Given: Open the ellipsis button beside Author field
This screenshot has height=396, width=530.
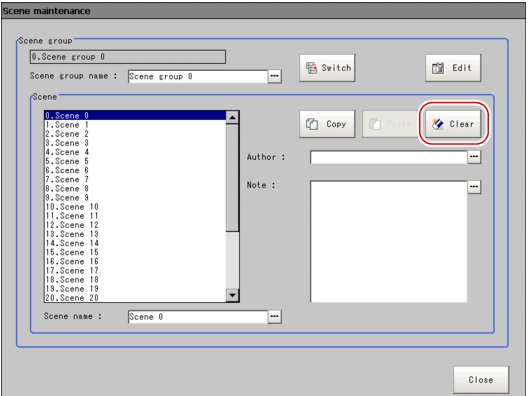Looking at the screenshot, I should point(474,157).
